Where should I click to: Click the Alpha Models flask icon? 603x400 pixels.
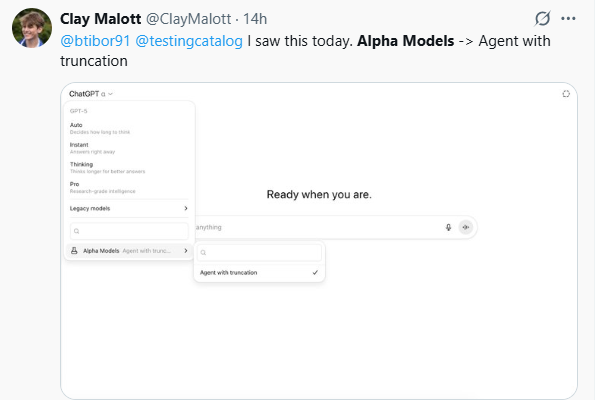tap(75, 250)
